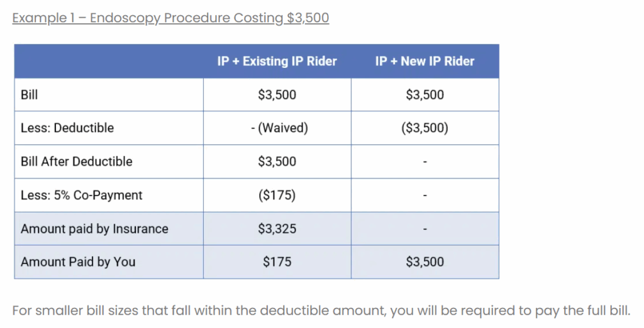Click the "$175" Amount Paid by You cell
The width and height of the screenshot is (644, 328).
point(277,262)
